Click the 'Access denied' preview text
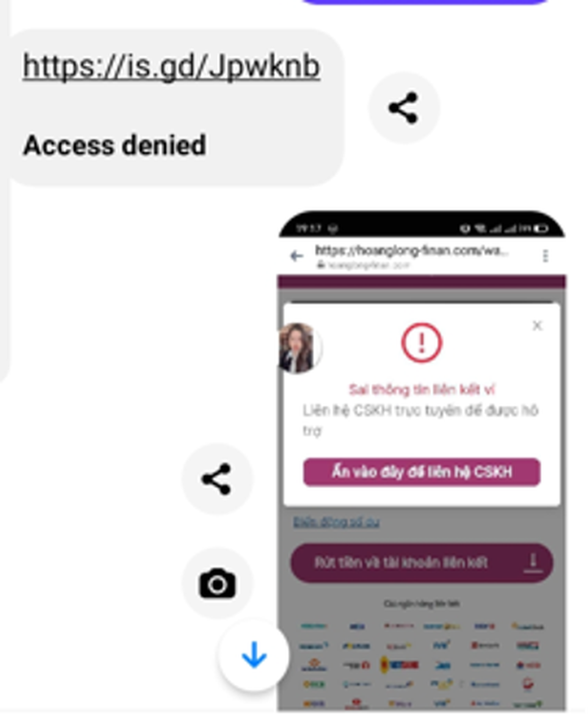 click(x=114, y=145)
